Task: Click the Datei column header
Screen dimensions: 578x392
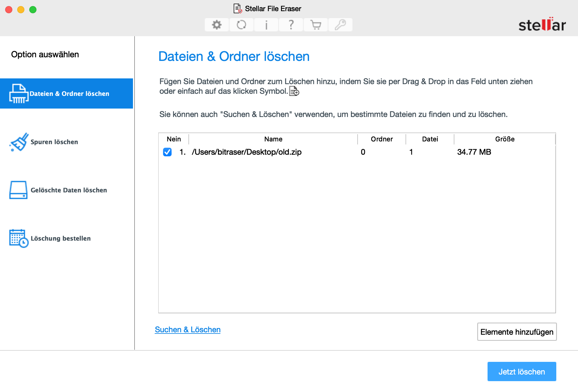Action: coord(430,139)
